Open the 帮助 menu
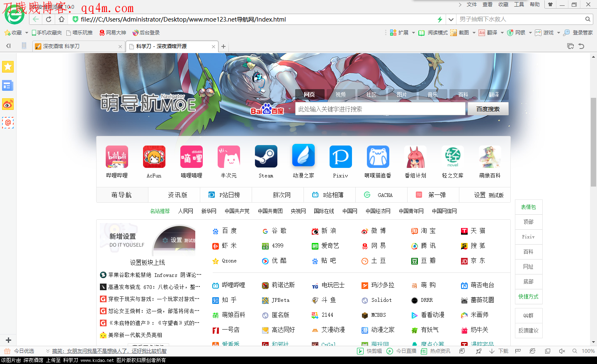Screen dimensions: 597x364 (x=535, y=5)
